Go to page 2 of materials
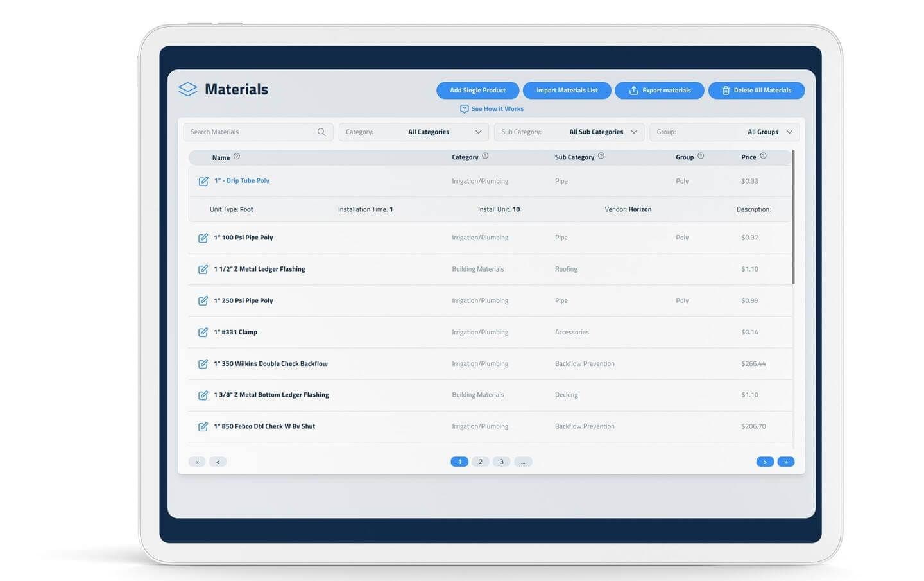Viewport: 924px width, 581px height. coord(481,462)
